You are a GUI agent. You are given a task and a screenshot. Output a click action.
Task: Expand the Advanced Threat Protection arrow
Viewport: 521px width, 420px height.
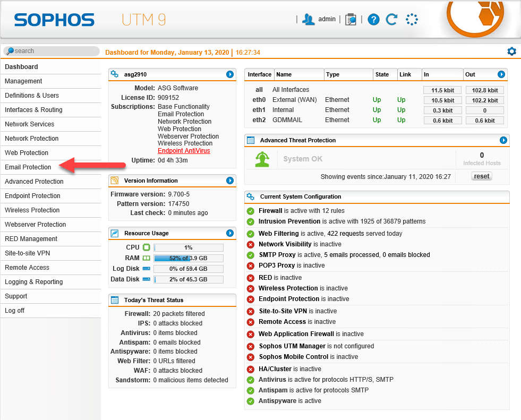[x=503, y=140]
